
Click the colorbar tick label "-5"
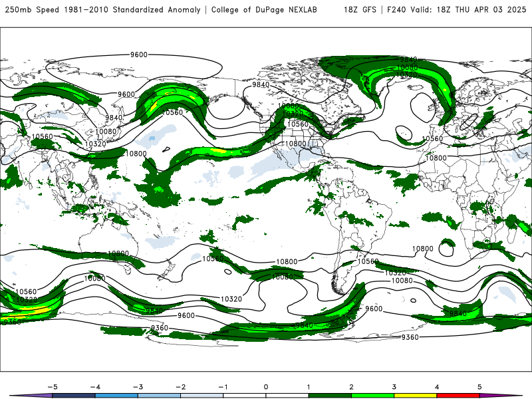(x=53, y=387)
